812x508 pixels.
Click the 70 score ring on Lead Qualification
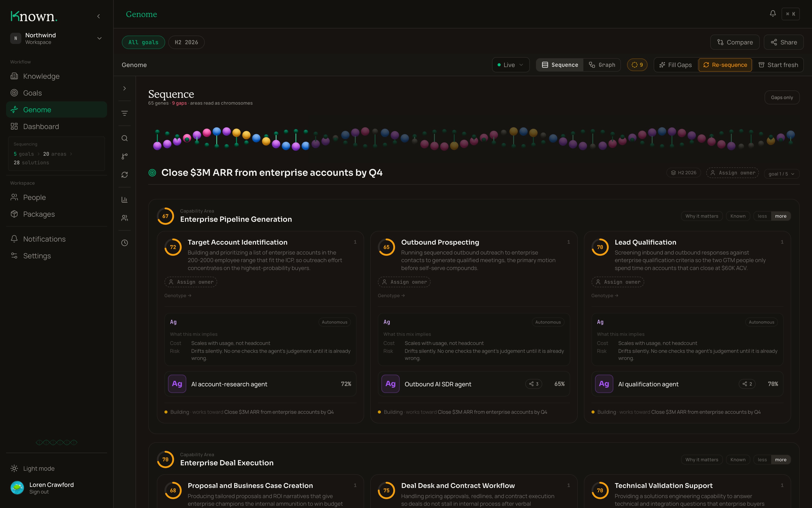coord(600,247)
